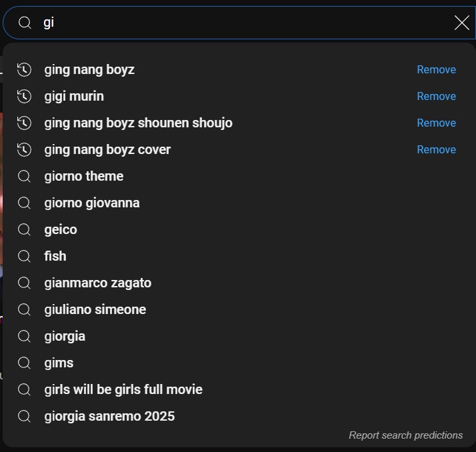Select the 'giorgia' search suggestion
The width and height of the screenshot is (476, 452).
click(65, 336)
